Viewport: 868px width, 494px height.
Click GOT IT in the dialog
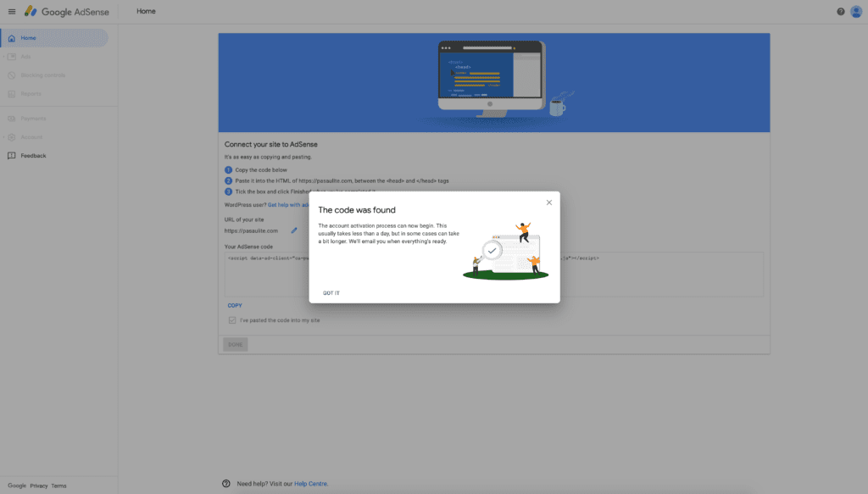331,293
